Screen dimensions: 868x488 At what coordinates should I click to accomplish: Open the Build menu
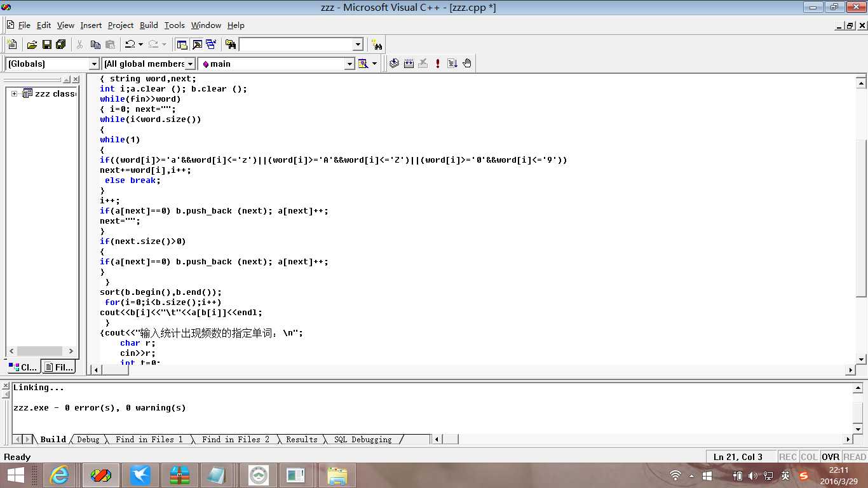pos(149,25)
